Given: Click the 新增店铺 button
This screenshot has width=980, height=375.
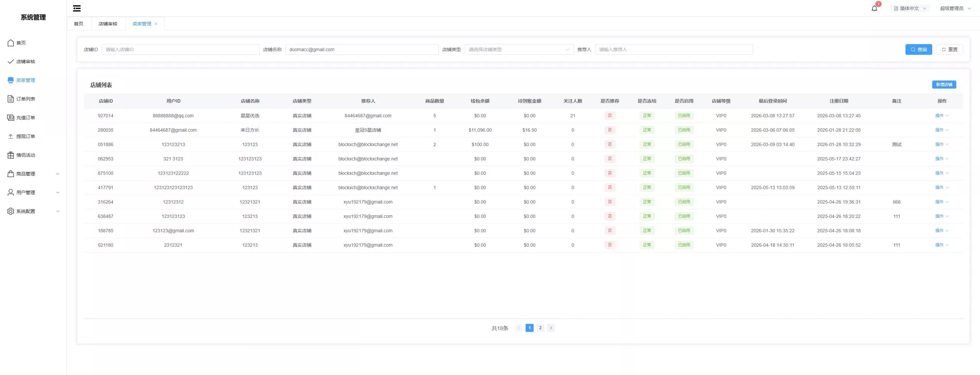Looking at the screenshot, I should click(x=944, y=85).
